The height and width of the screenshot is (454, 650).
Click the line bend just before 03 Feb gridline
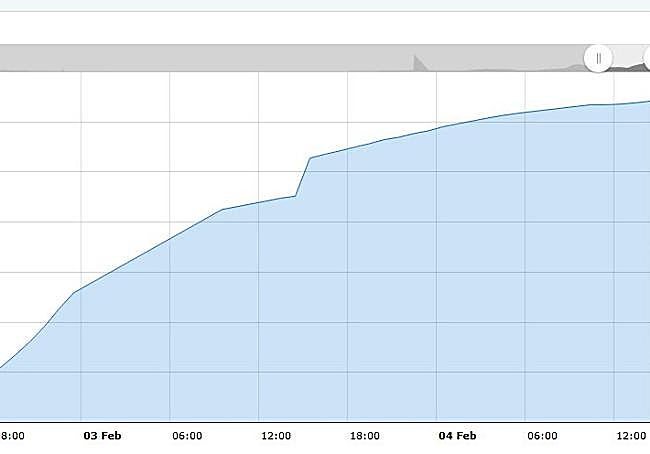[74, 293]
